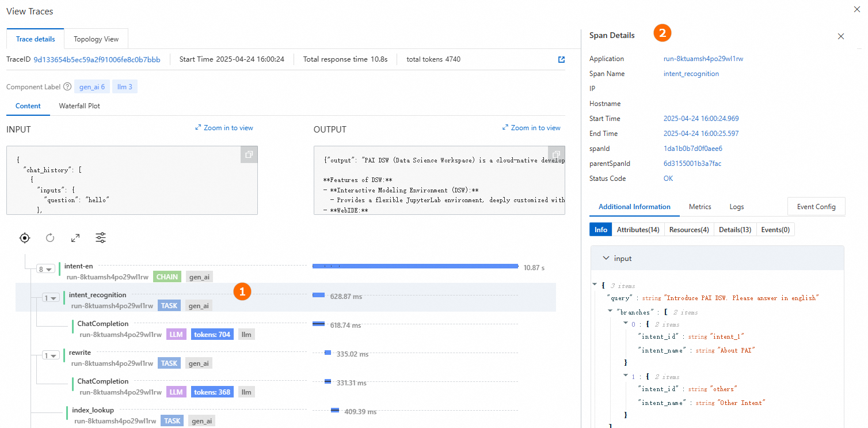Close the Span Details panel
This screenshot has width=868, height=428.
pyautogui.click(x=841, y=36)
